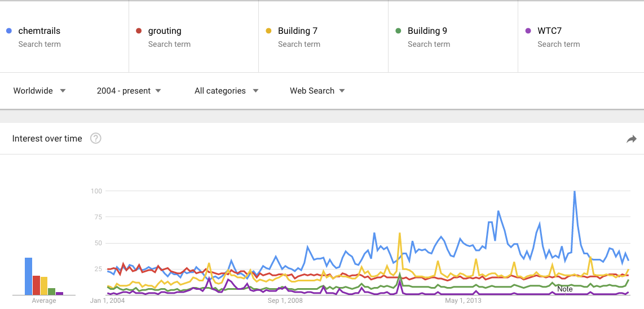Screen dimensions: 644x309
Task: Expand the Worldwide region dropdown
Action: tap(39, 91)
